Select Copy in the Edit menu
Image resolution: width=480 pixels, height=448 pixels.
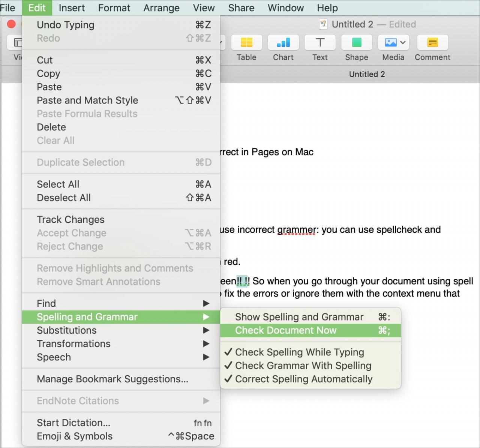coord(121,73)
